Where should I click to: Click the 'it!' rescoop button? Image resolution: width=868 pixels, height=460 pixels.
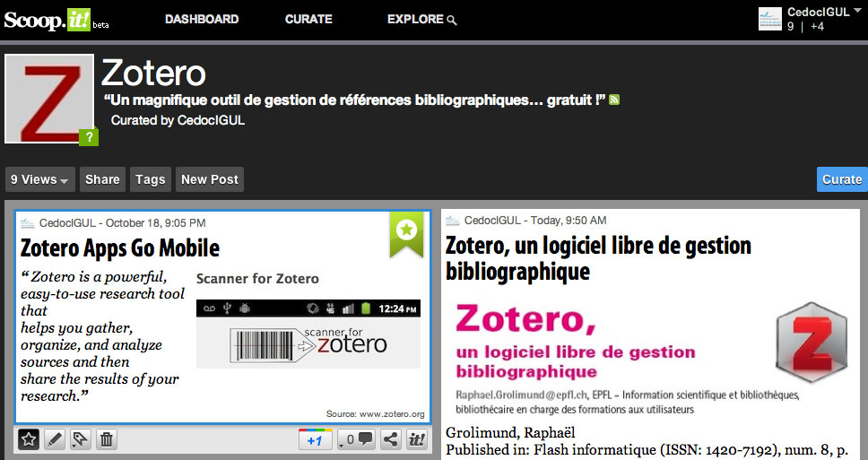[x=417, y=439]
